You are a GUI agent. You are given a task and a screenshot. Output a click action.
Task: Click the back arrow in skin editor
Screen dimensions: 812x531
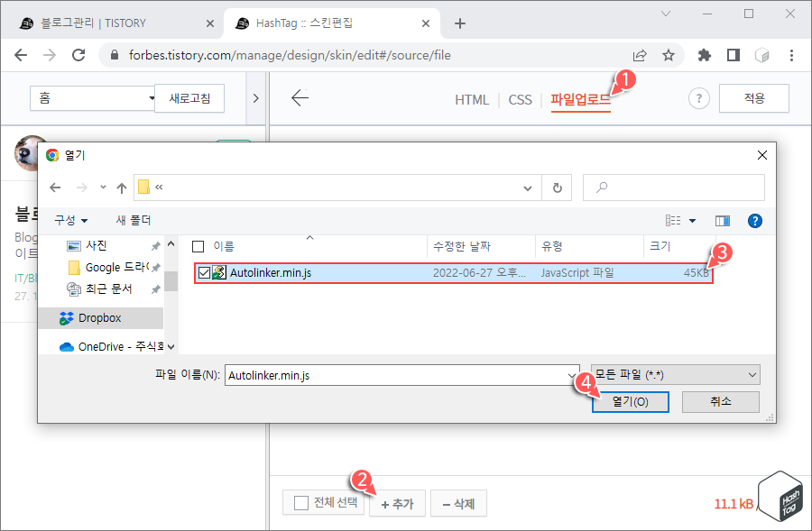tap(300, 99)
